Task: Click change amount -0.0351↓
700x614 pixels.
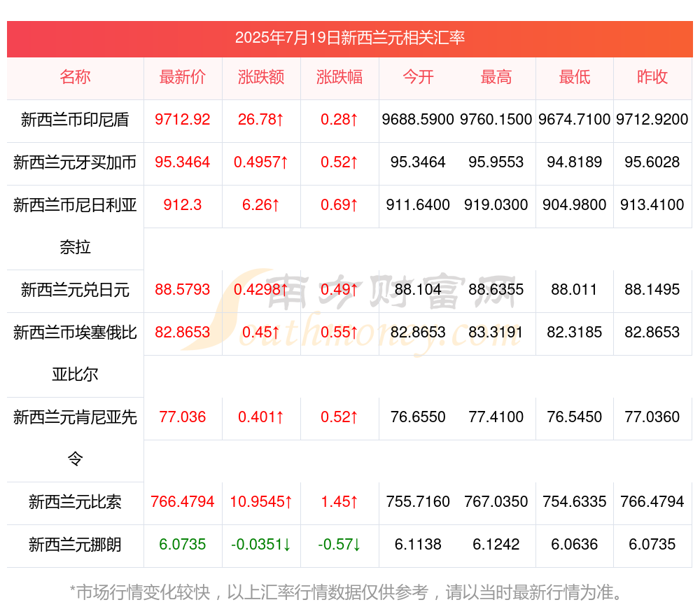Action: tap(261, 545)
